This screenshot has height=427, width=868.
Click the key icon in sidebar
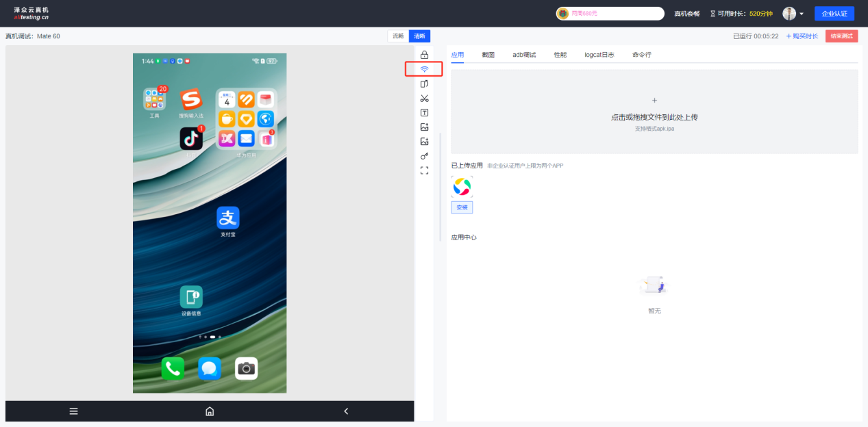pos(424,156)
